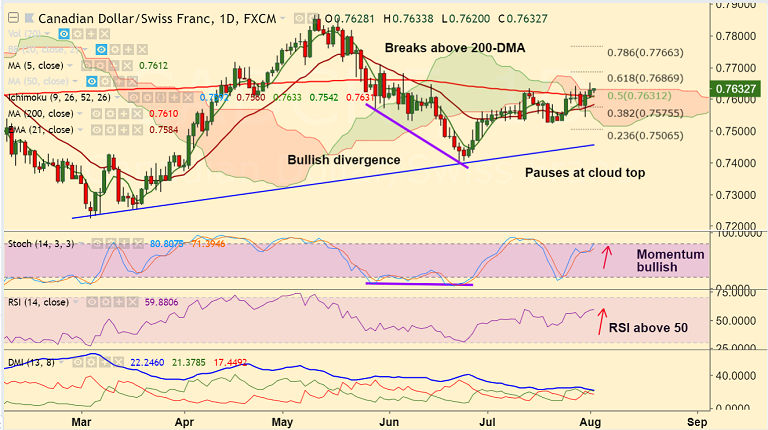Expand the MA (50, close) dropdown arrow
The image size is (768, 430).
pyautogui.click(x=75, y=81)
